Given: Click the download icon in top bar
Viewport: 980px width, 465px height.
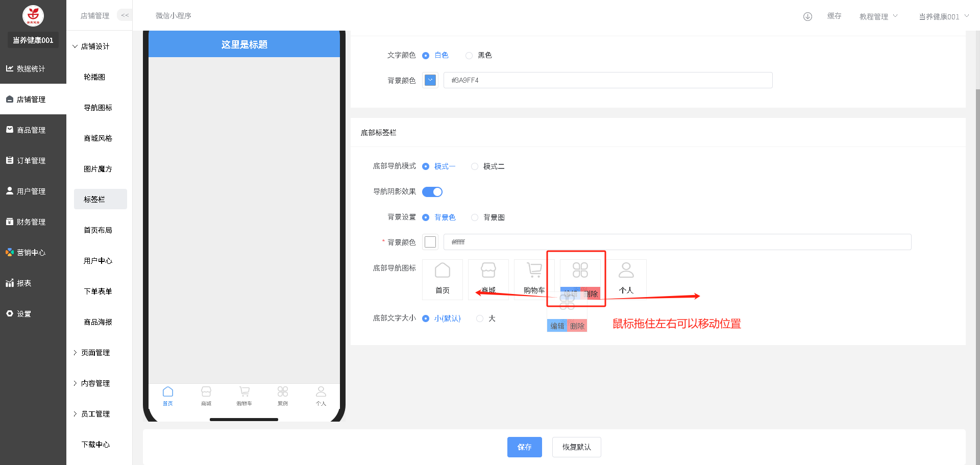Looking at the screenshot, I should (x=807, y=16).
